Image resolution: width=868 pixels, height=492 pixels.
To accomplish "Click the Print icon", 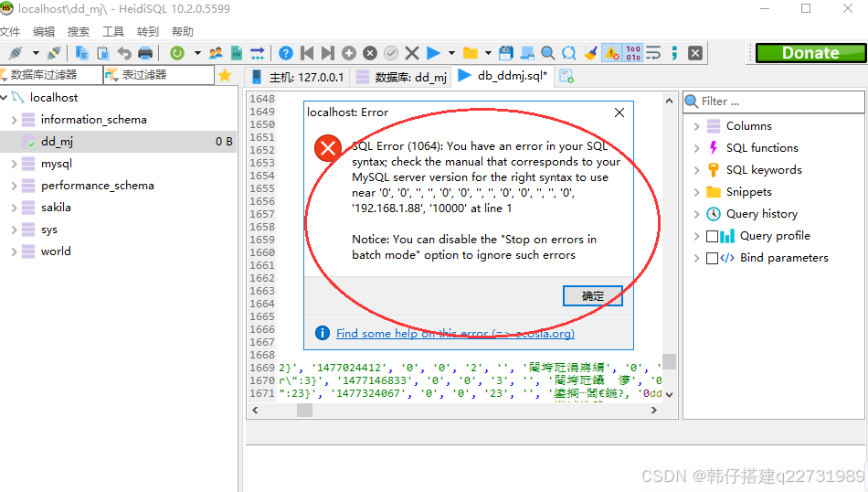I will click(x=145, y=53).
